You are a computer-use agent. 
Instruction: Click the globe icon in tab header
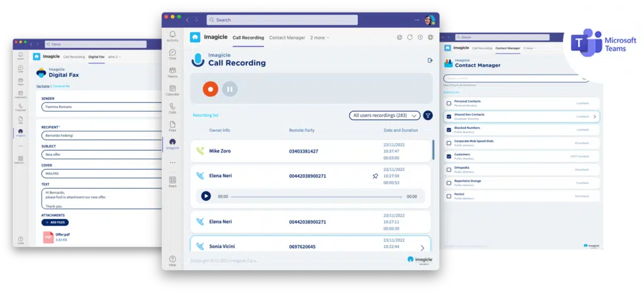pyautogui.click(x=430, y=38)
